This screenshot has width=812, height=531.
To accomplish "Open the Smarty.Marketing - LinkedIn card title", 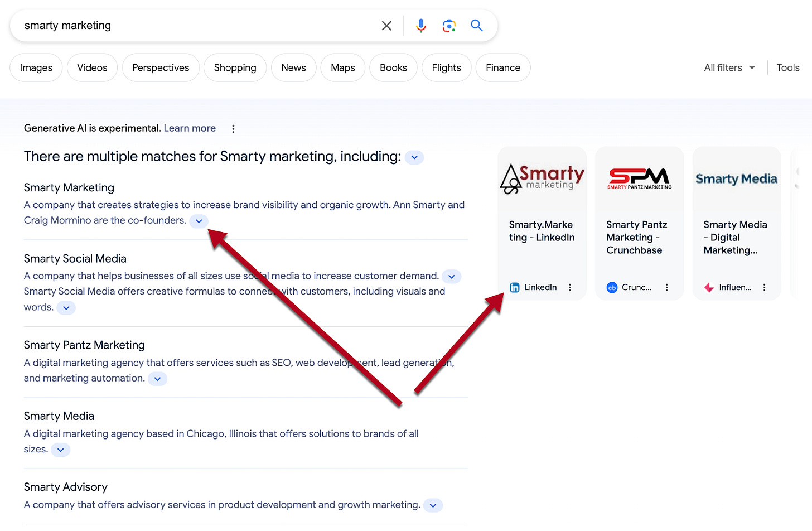I will [542, 231].
